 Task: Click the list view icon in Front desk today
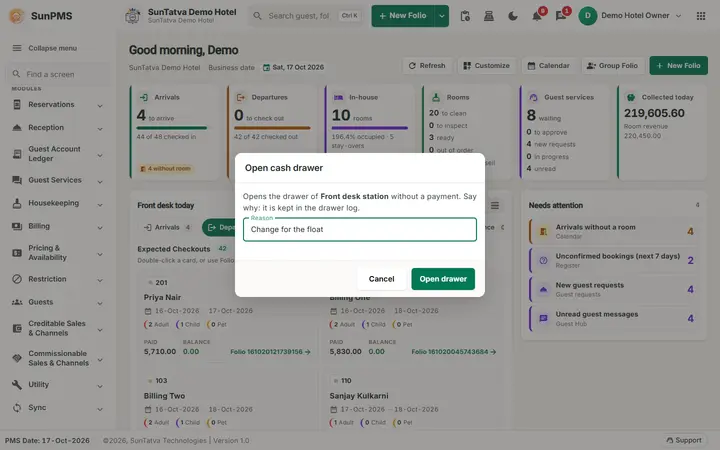click(495, 205)
